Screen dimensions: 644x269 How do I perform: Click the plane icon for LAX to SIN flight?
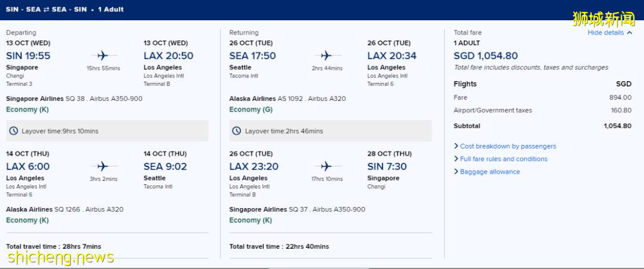pyautogui.click(x=326, y=166)
